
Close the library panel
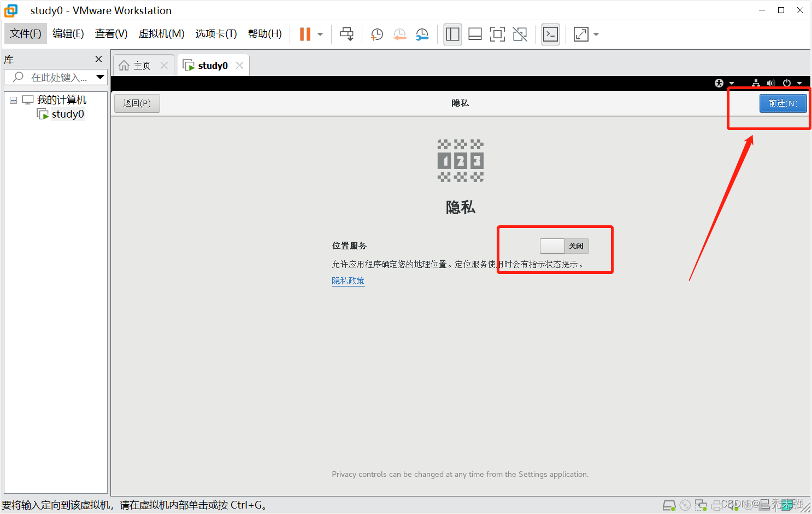[x=98, y=59]
